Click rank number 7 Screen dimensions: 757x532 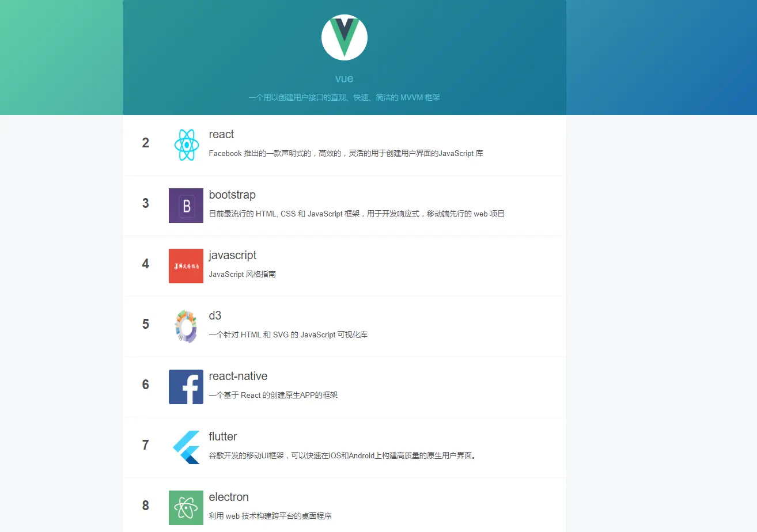pos(146,445)
